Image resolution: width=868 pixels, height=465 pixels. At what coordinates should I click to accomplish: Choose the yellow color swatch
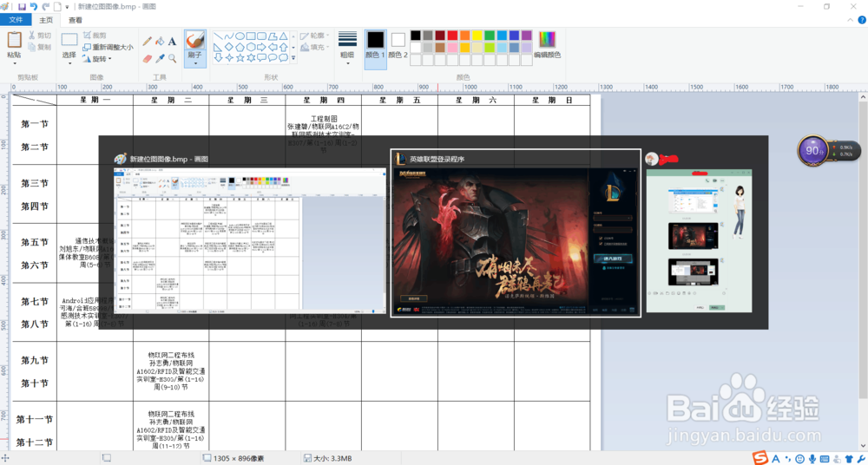click(477, 36)
